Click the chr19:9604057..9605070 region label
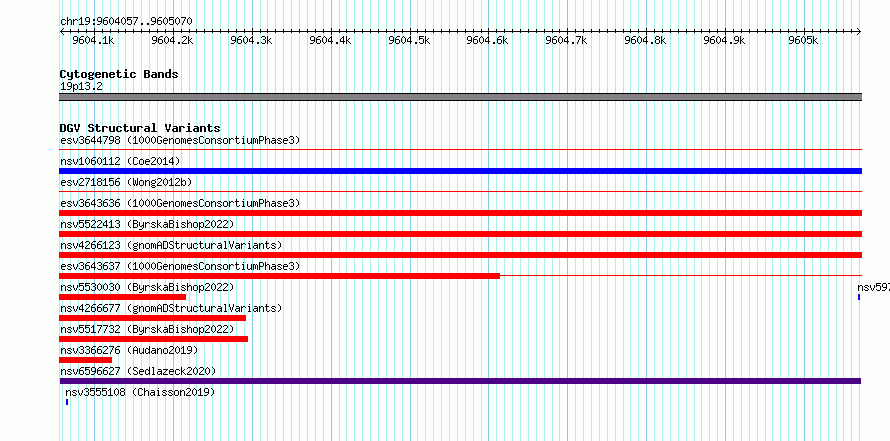 [126, 22]
